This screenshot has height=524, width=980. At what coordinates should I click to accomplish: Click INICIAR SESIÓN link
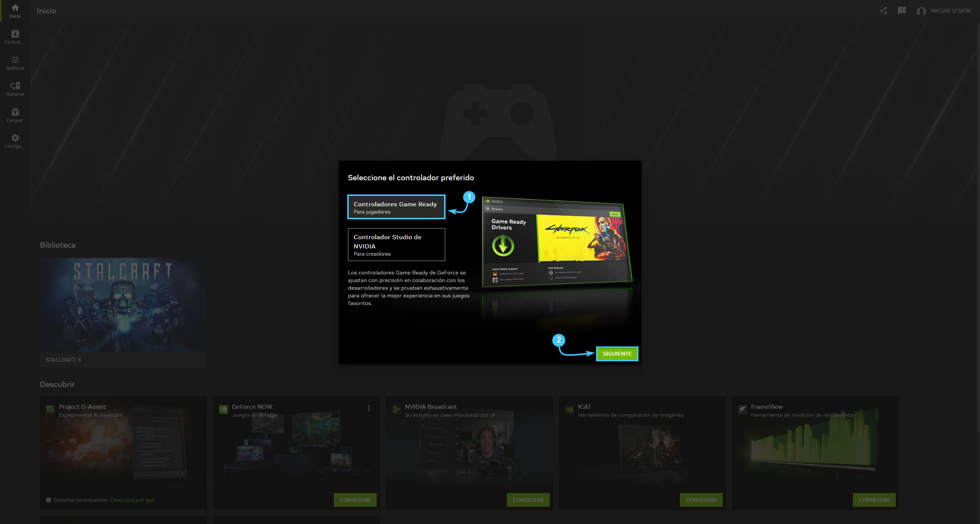click(950, 11)
